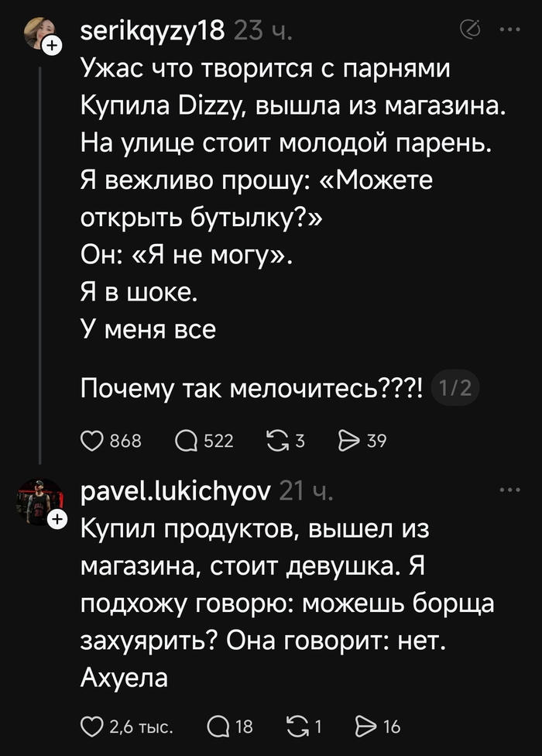Like serikqyzy18's post using the heart icon
The height and width of the screenshot is (756, 542).
tap(91, 440)
